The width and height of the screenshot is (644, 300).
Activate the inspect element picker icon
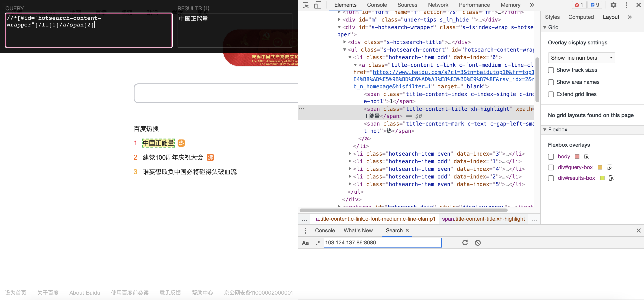coord(305,5)
